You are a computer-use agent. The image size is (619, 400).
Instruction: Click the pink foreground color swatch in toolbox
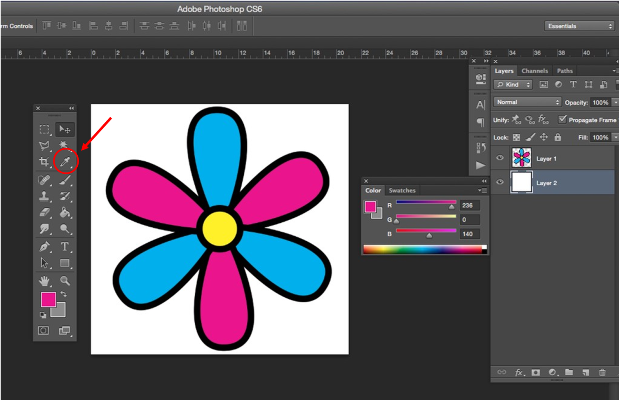click(47, 299)
